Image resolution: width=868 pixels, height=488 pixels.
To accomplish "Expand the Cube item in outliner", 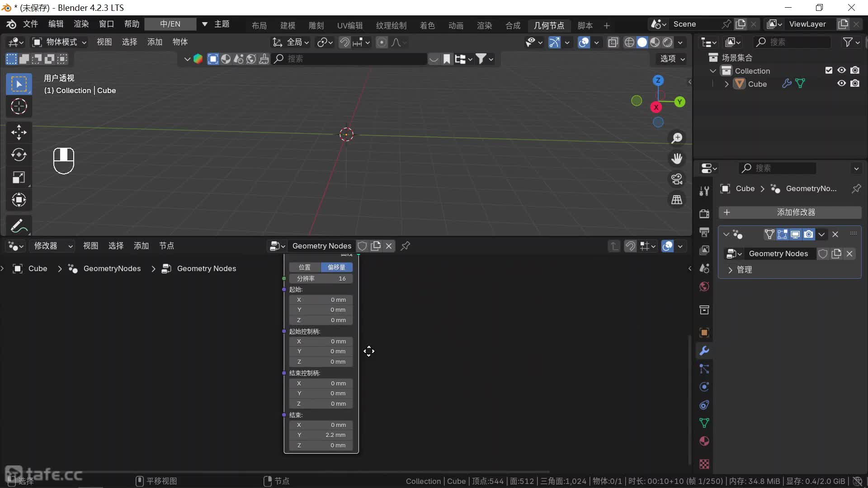I will click(726, 84).
